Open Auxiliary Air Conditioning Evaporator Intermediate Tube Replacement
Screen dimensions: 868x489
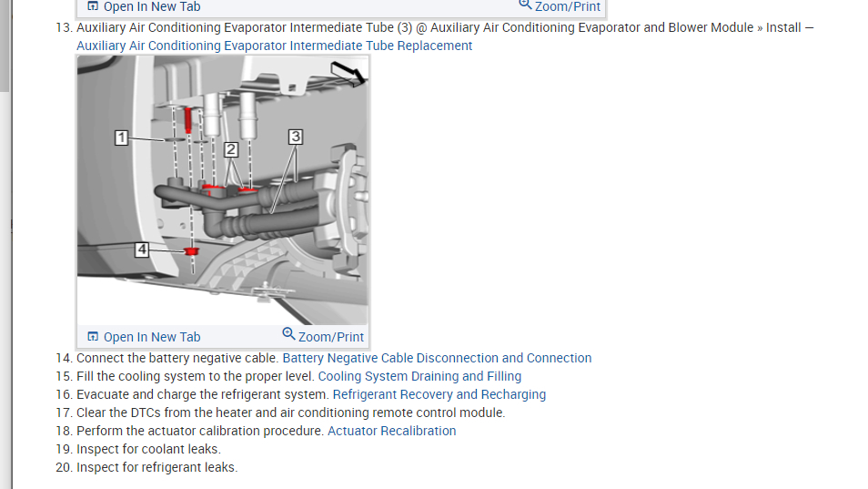click(274, 46)
